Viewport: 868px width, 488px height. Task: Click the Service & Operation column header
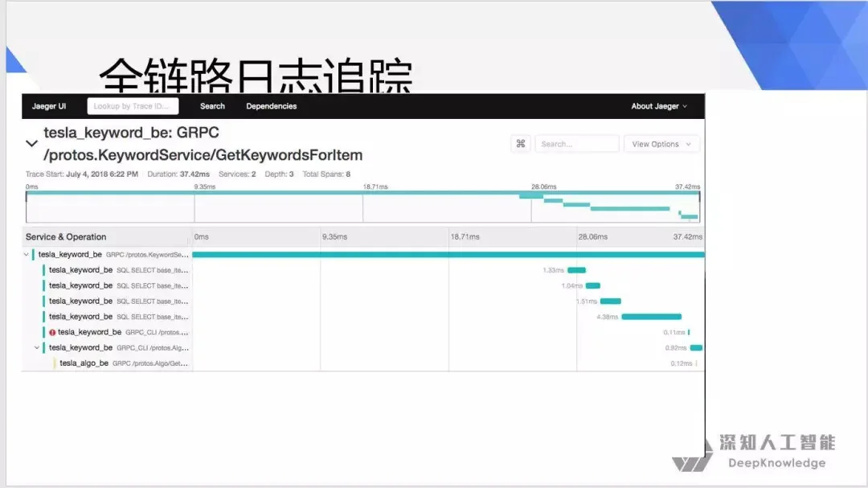[x=66, y=237]
